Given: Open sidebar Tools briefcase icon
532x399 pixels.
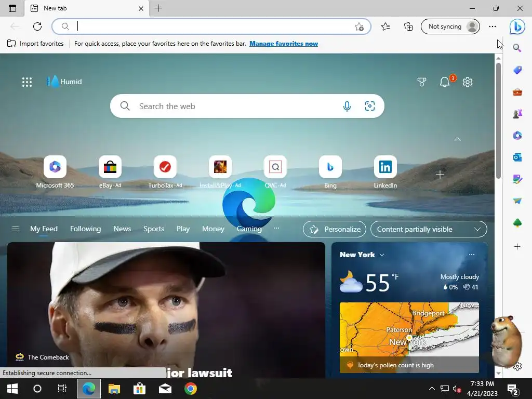Looking at the screenshot, I should tap(517, 91).
